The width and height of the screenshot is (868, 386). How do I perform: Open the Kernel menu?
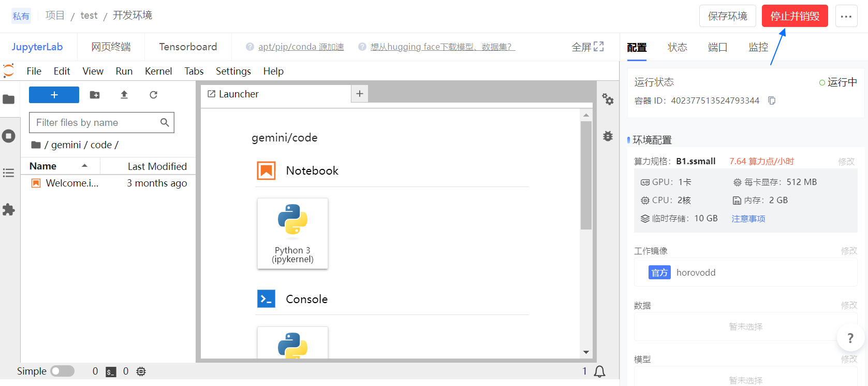click(158, 71)
